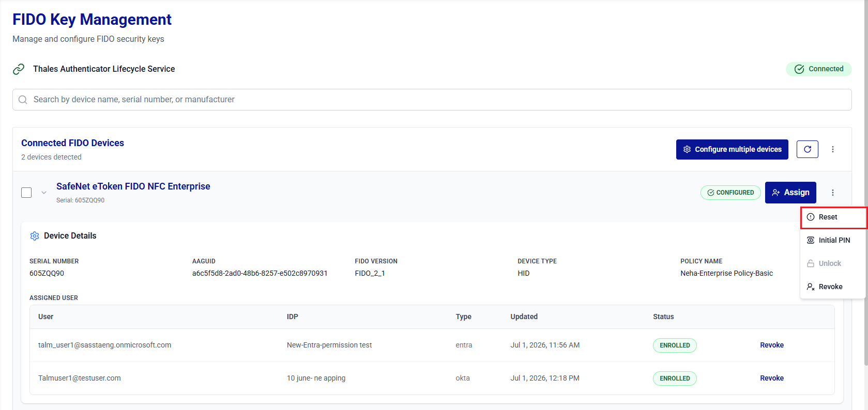Click the vertical page scrollbar

(x=866, y=181)
